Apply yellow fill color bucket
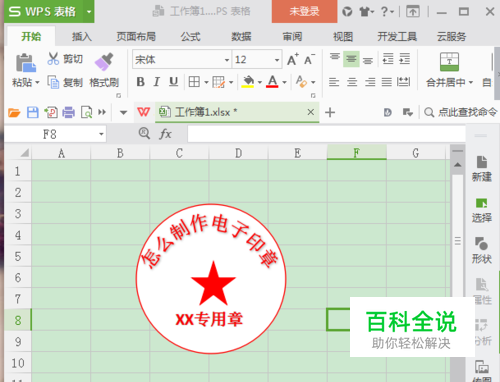The width and height of the screenshot is (500, 382). pyautogui.click(x=248, y=82)
